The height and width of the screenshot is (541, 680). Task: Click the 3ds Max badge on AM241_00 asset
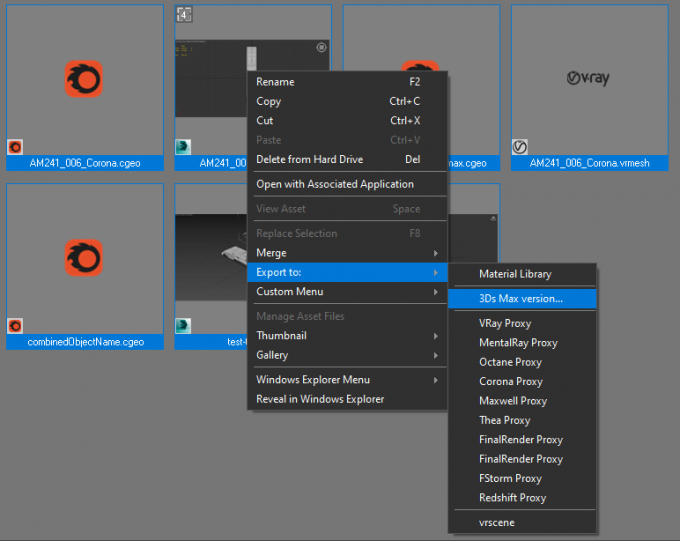tap(183, 147)
